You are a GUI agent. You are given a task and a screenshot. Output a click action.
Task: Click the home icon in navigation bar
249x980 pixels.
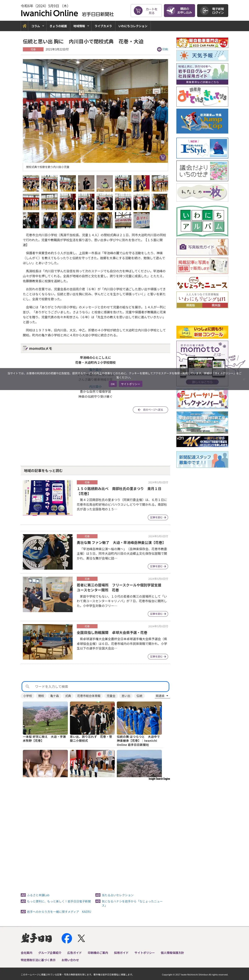pyautogui.click(x=24, y=26)
